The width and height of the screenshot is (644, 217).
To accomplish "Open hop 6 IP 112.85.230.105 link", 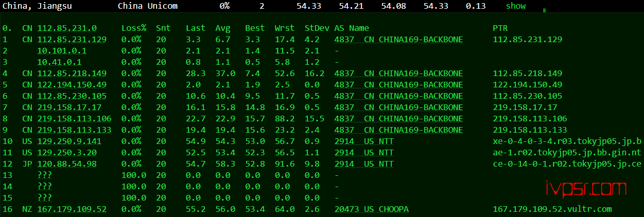I will [x=72, y=96].
